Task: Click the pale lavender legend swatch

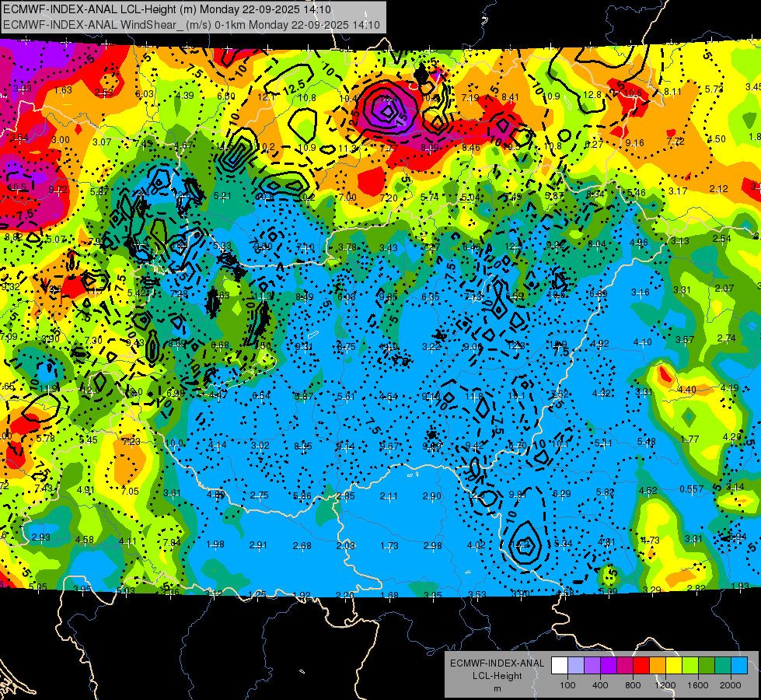Action: (x=576, y=666)
